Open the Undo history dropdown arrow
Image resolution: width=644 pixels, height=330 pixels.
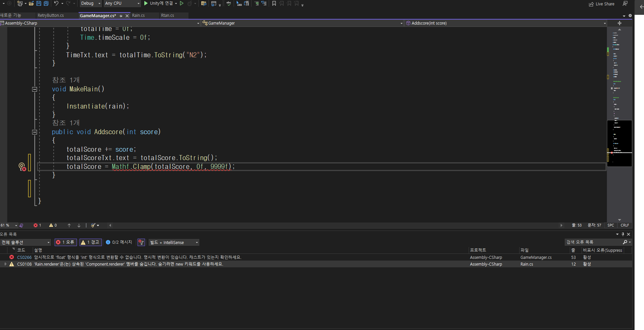pyautogui.click(x=62, y=3)
